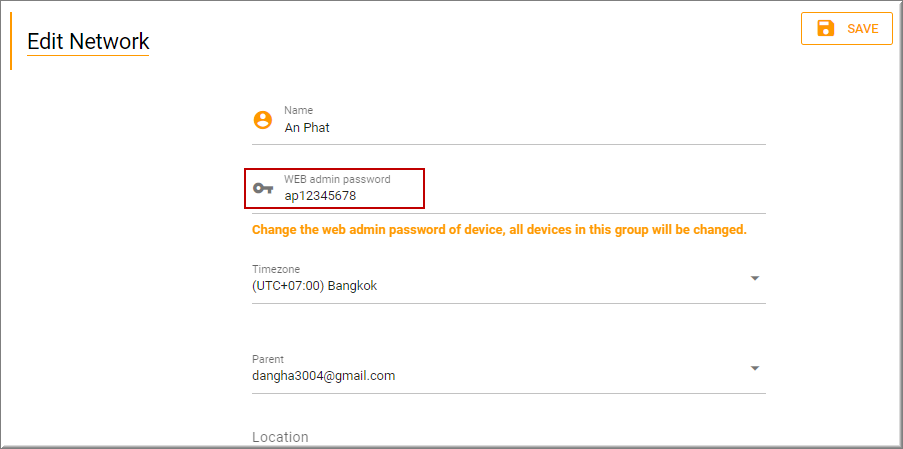Click the Edit Network page heading

pos(88,42)
